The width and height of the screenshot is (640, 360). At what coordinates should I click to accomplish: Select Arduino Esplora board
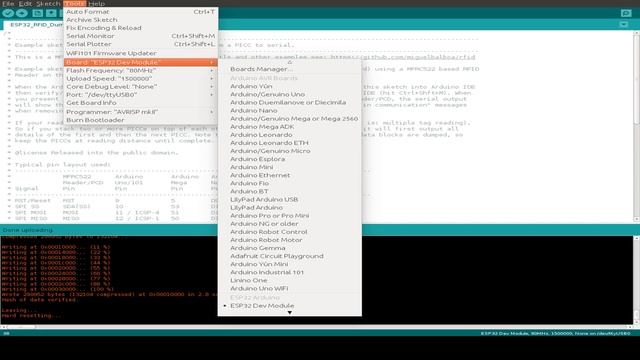coord(289,159)
